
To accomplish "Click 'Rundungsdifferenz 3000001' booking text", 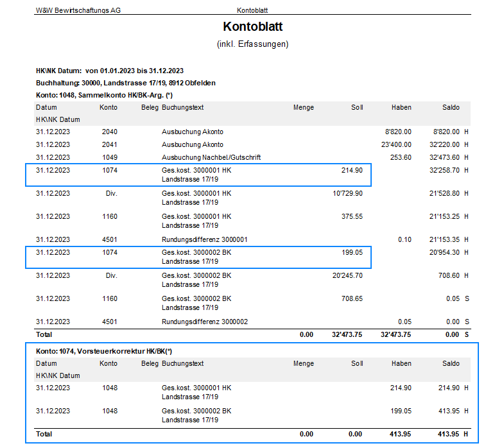I will pyautogui.click(x=204, y=240).
